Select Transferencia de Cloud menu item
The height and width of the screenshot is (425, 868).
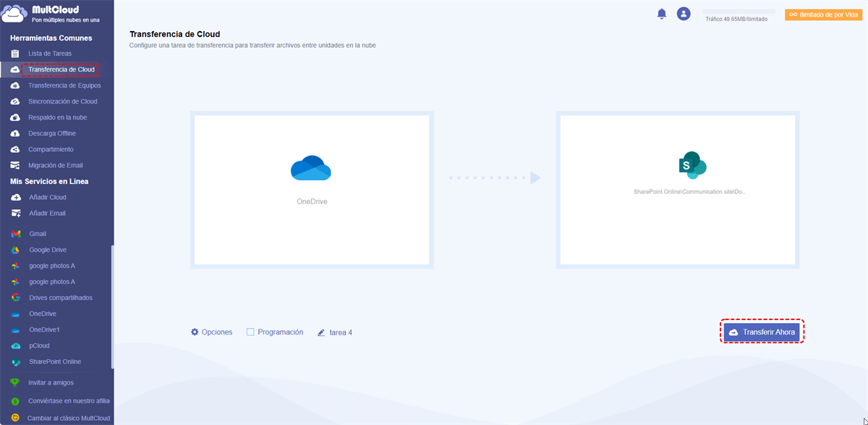pyautogui.click(x=61, y=70)
